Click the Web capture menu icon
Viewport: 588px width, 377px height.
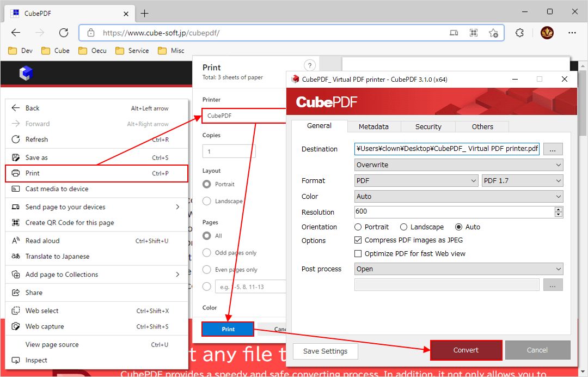click(x=16, y=326)
